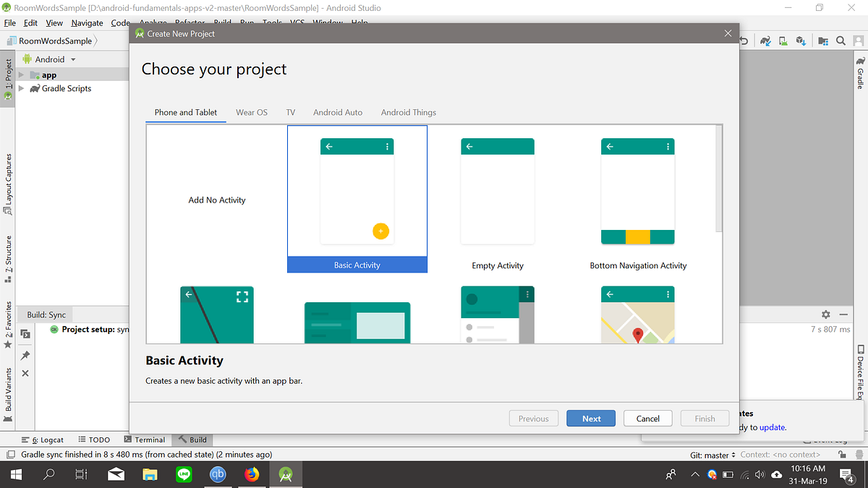Screen dimensions: 868x488
Task: Expand the app module in Project view
Action: coord(22,74)
